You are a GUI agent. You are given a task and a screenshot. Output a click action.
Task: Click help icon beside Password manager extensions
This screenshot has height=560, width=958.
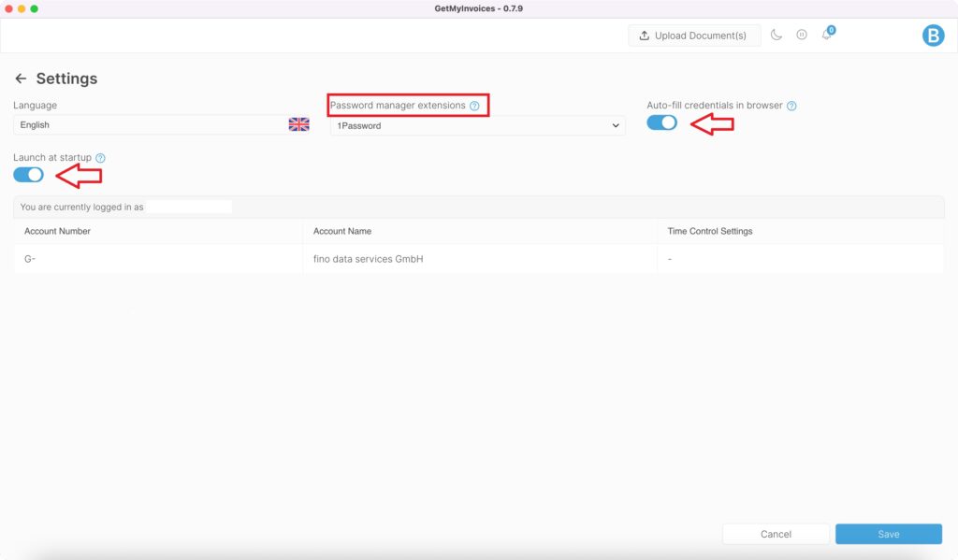474,106
